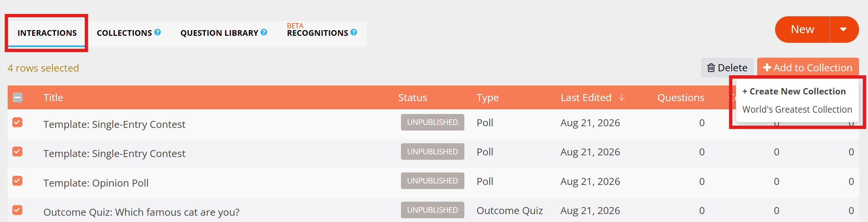Screen dimensions: 868x222
Task: Click the Last Edited sort arrow
Action: (x=622, y=97)
